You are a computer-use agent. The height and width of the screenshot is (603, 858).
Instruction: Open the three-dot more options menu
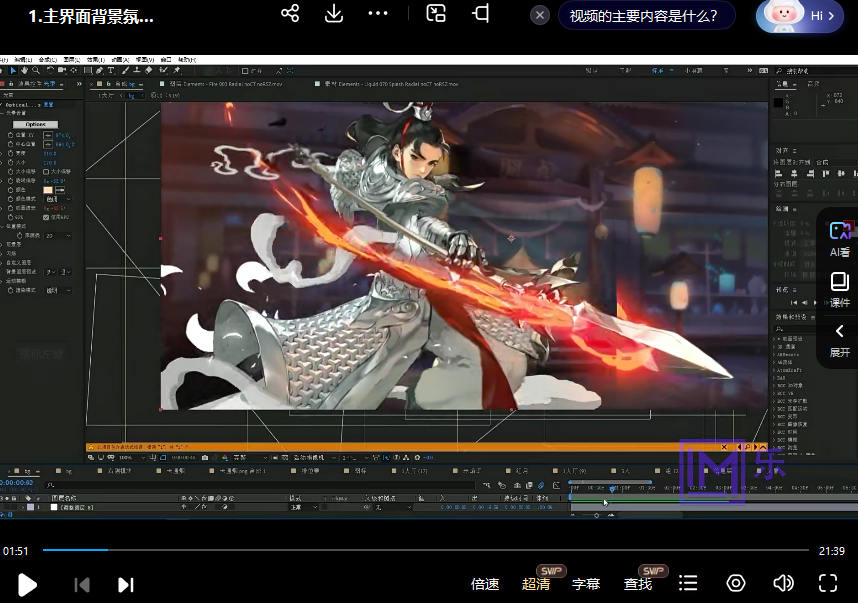pyautogui.click(x=377, y=14)
